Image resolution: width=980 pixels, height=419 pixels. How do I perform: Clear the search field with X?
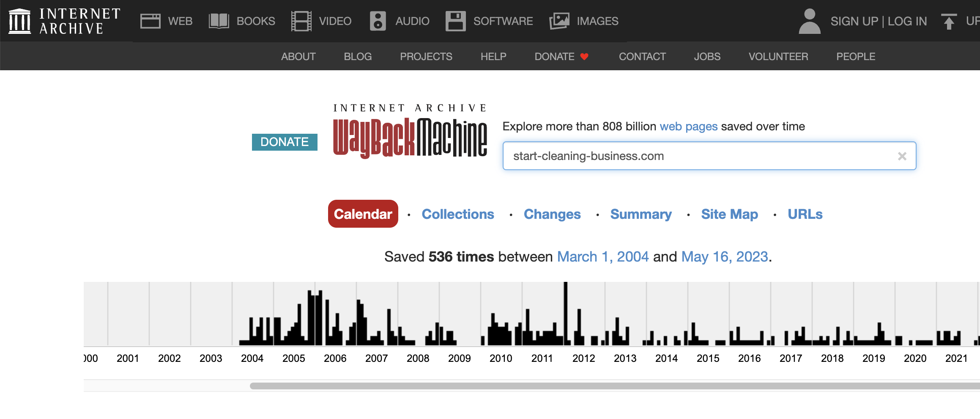[902, 156]
